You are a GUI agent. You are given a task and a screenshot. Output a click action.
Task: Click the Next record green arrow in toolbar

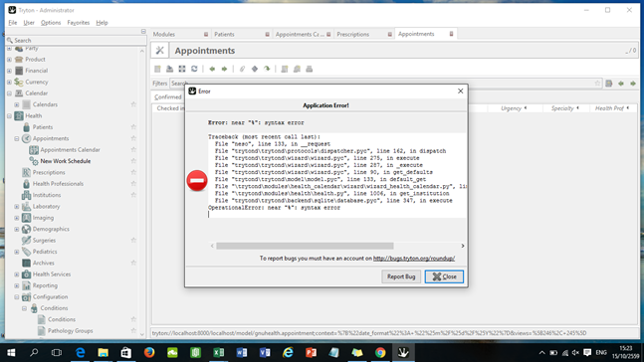coord(224,69)
